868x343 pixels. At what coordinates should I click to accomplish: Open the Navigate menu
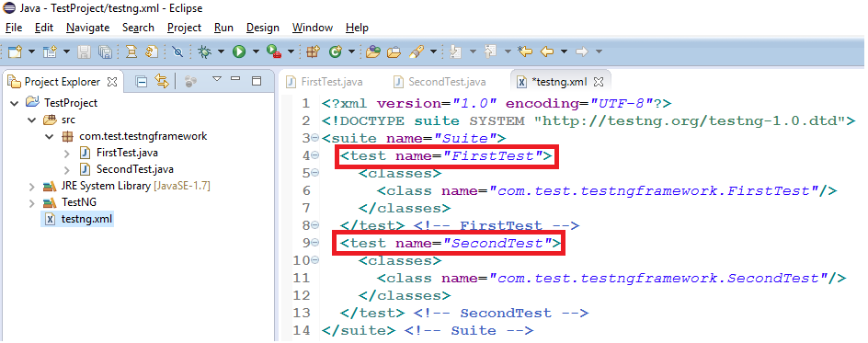click(88, 28)
